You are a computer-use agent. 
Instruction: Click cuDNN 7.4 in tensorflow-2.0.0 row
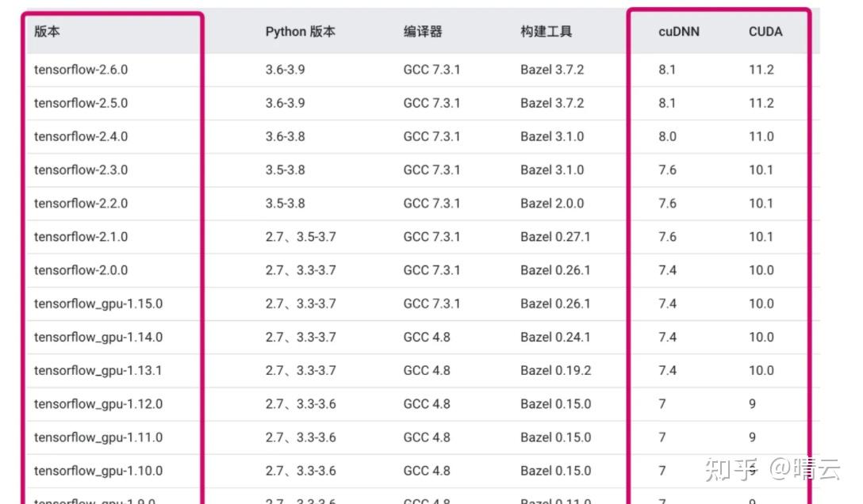click(x=668, y=270)
